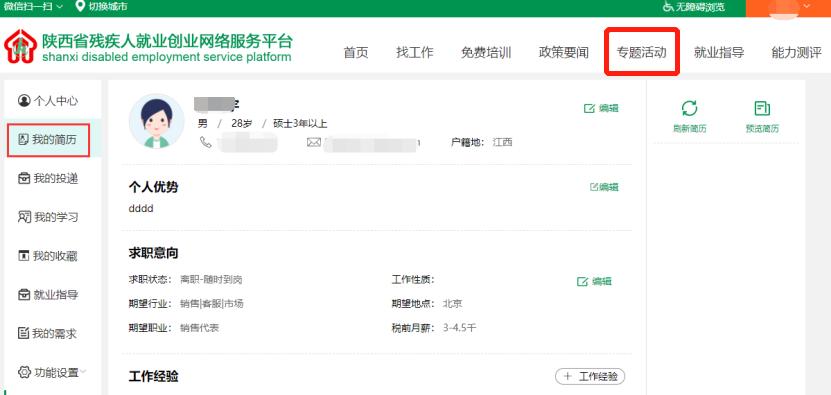The image size is (831, 395).
Task: Click the sidebar 就业指导 briefcase icon
Action: tap(24, 294)
